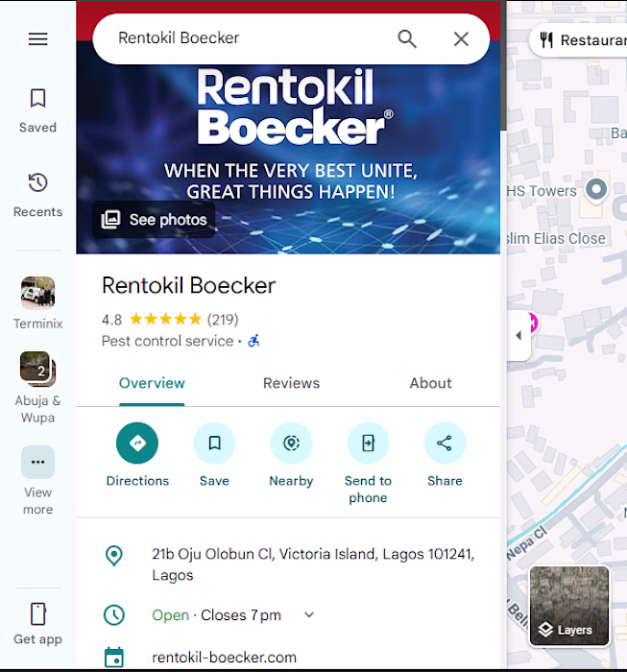Screen dimensions: 627x672
Task: Expand opening hours chevron
Action: [309, 615]
